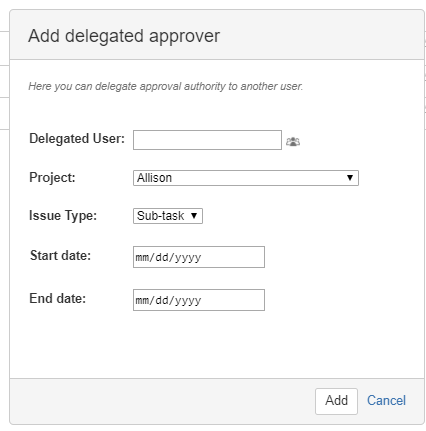Click the End date label
The height and width of the screenshot is (431, 426).
pos(58,299)
